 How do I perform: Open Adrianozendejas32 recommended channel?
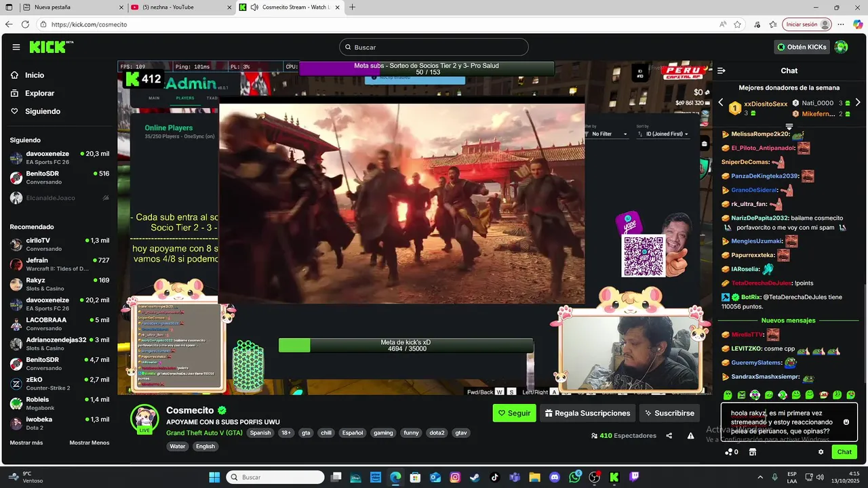pyautogui.click(x=59, y=344)
